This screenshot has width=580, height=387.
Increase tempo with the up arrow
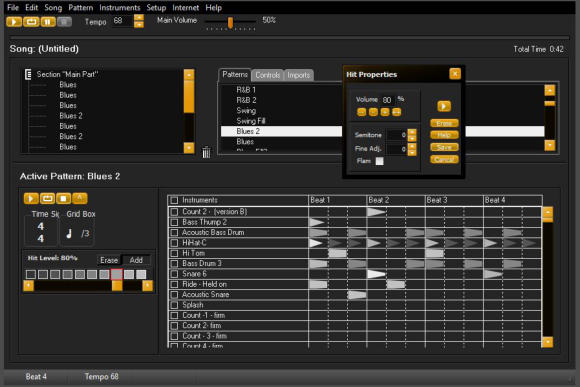139,17
